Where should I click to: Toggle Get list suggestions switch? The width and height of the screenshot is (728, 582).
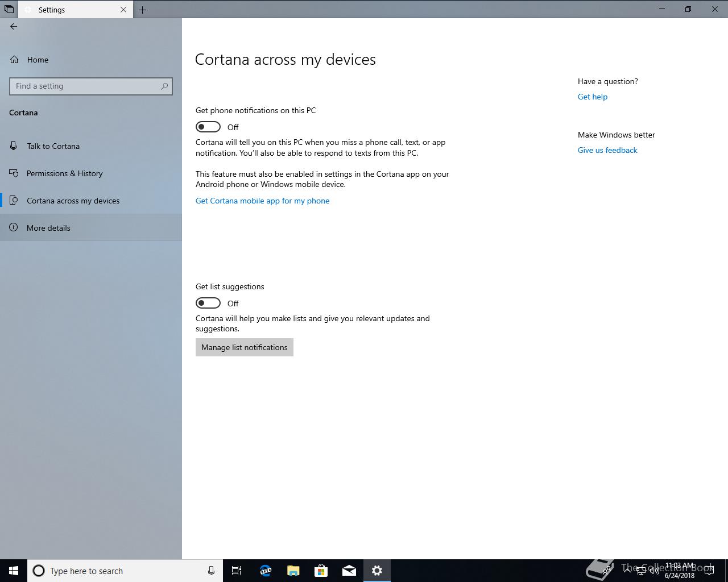point(208,303)
